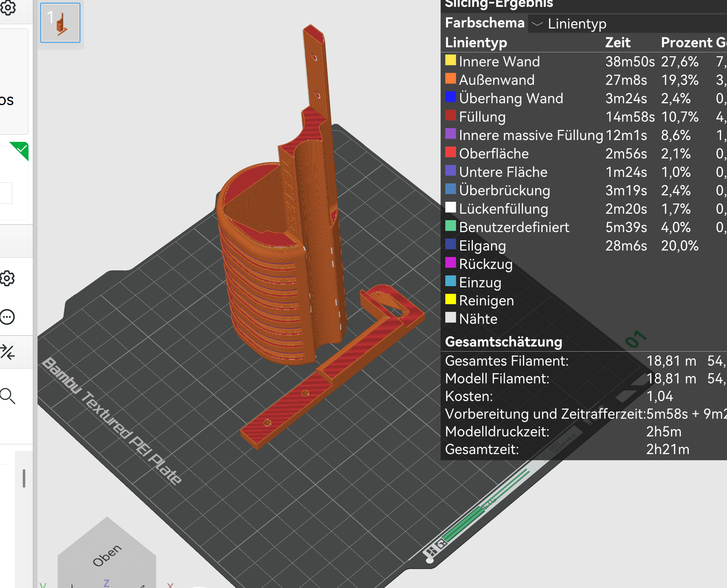This screenshot has width=727, height=588.
Task: Click the magnifier search icon
Action: click(8, 396)
